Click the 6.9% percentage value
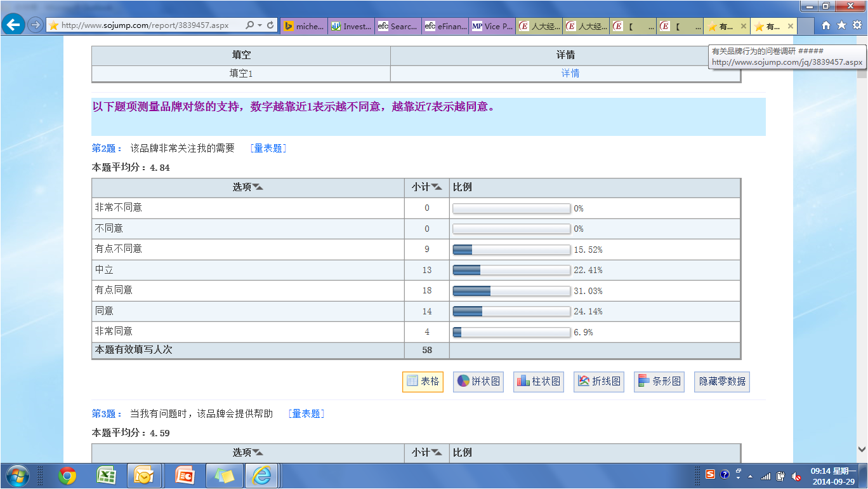868x489 pixels. click(584, 332)
